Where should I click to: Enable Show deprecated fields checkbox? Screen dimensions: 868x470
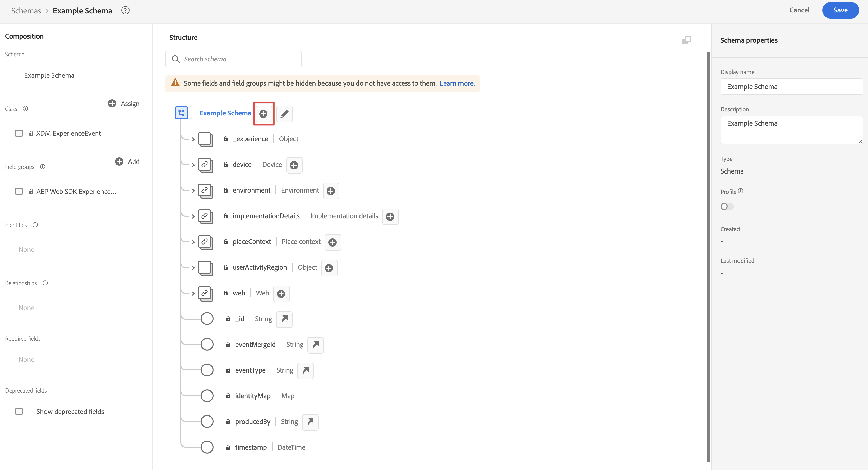pyautogui.click(x=19, y=411)
